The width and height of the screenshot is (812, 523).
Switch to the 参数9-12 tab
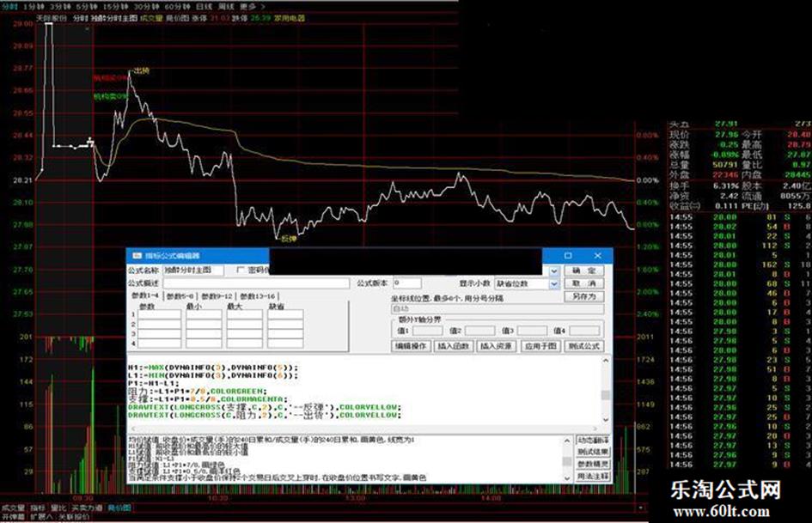pyautogui.click(x=217, y=296)
